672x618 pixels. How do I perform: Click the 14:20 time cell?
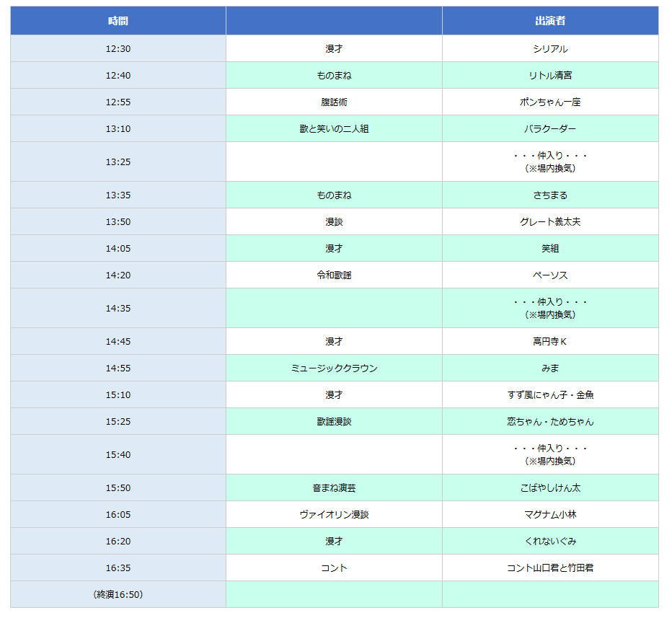coord(118,275)
